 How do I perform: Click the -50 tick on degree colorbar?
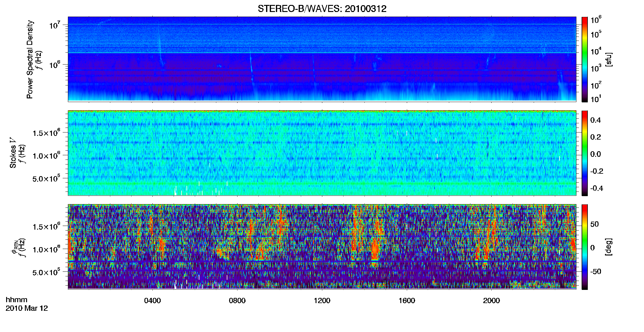coord(596,272)
